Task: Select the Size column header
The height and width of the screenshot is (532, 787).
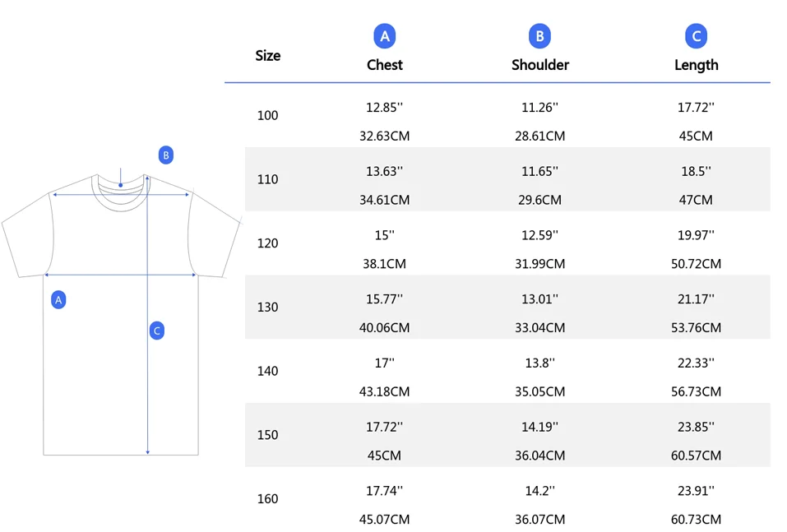Action: tap(268, 56)
